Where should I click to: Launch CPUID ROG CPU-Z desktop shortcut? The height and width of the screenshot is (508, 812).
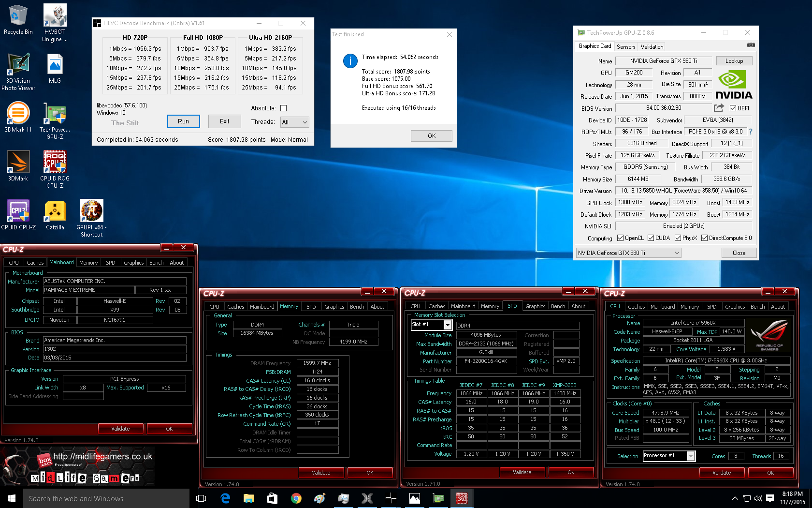coord(55,169)
